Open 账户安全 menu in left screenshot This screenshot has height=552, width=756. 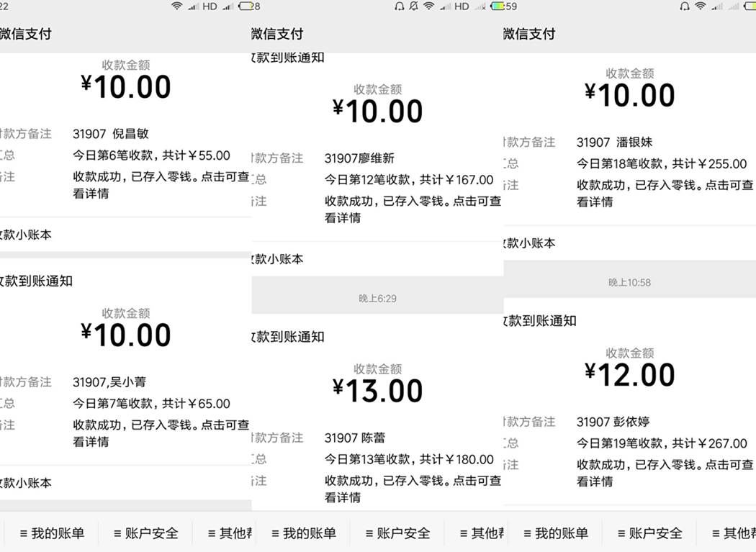[145, 533]
